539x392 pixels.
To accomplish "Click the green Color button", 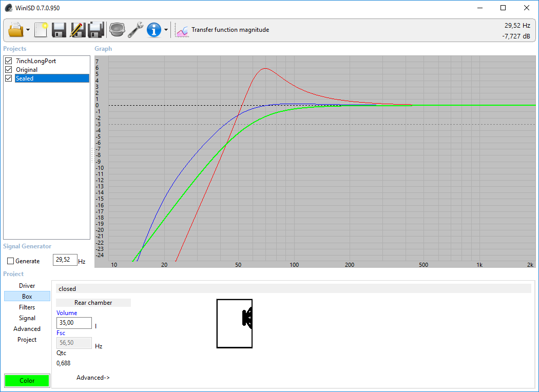I will coord(27,380).
